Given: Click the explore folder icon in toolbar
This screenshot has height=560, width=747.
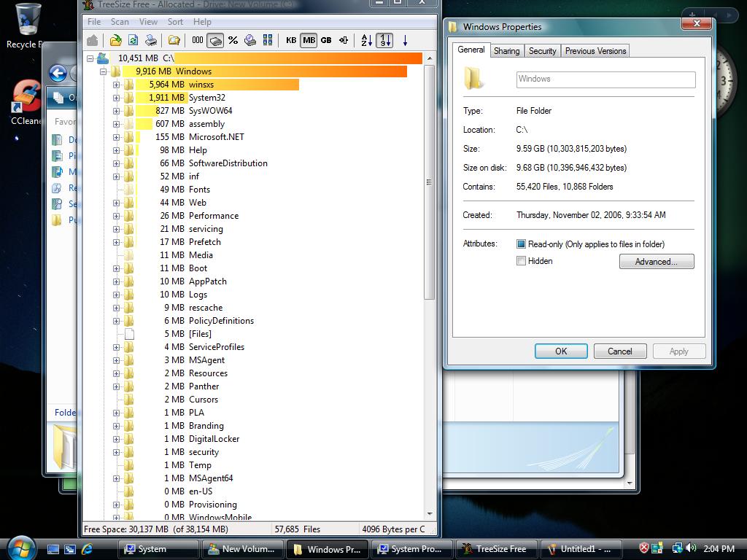Looking at the screenshot, I should coord(174,41).
